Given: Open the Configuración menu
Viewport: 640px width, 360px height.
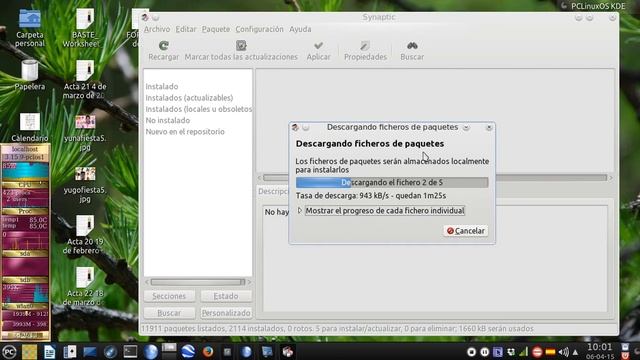Looking at the screenshot, I should 259,29.
